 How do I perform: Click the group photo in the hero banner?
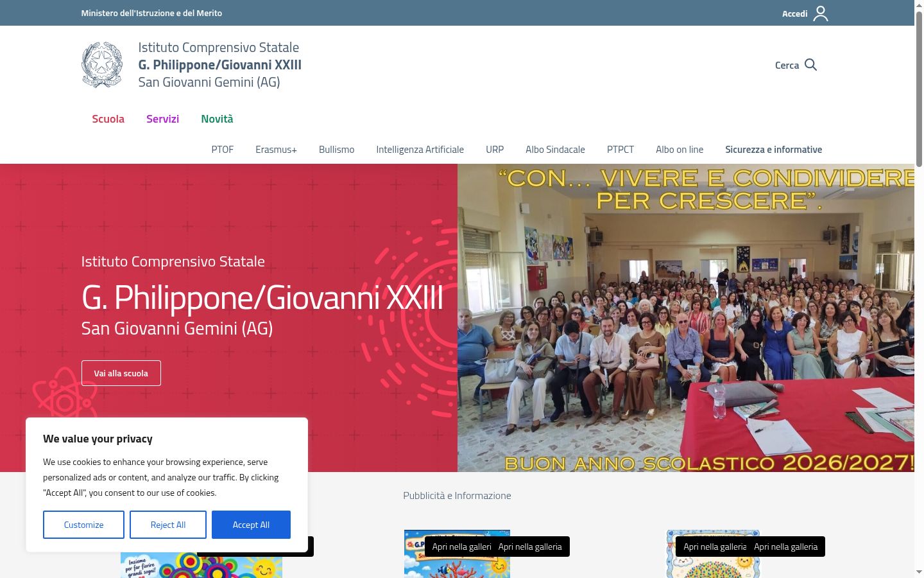pos(686,318)
